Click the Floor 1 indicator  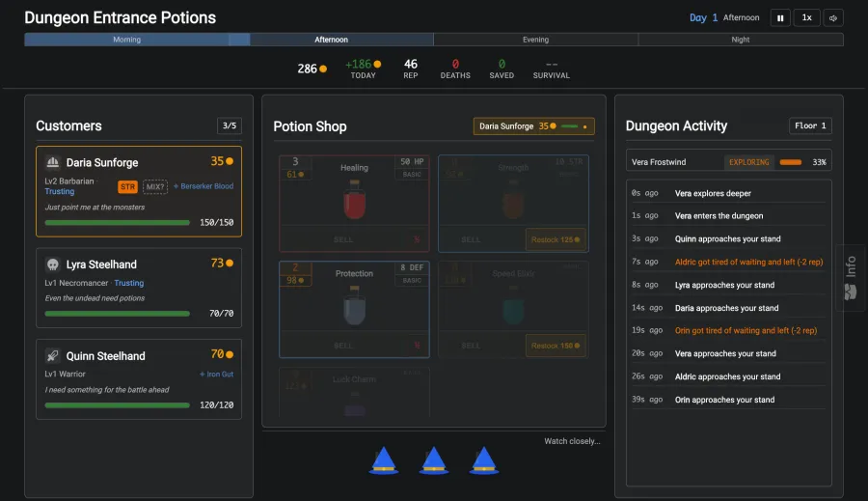point(810,125)
